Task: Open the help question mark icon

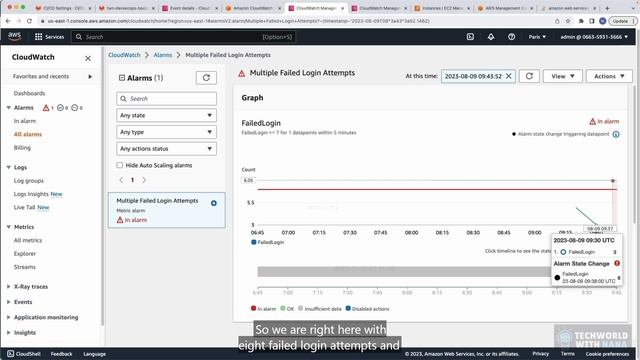Action: point(511,37)
